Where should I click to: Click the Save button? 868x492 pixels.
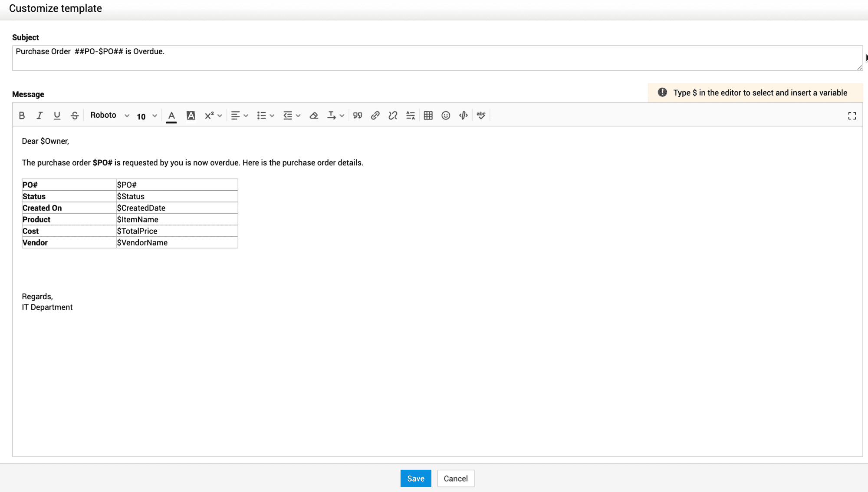point(415,479)
